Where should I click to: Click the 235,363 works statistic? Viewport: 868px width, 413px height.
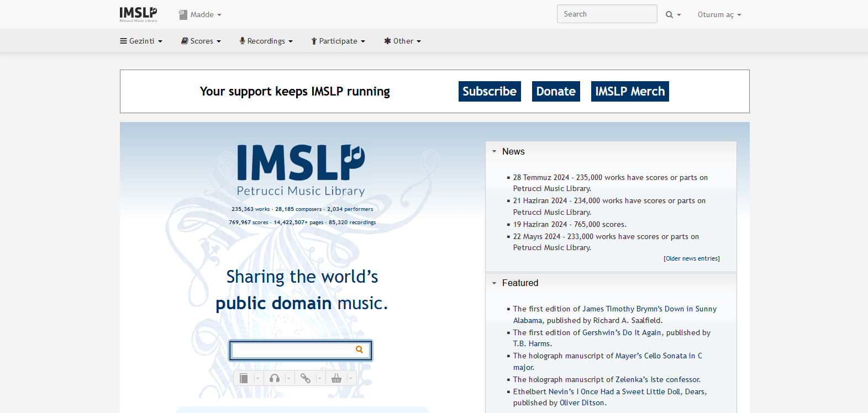point(251,209)
